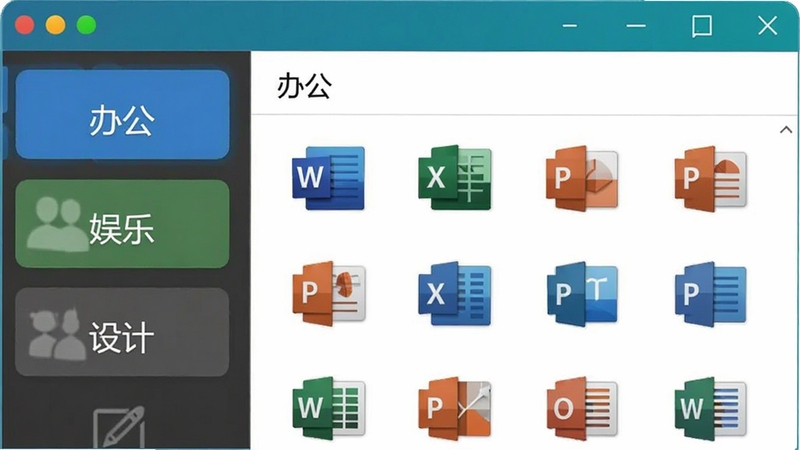The height and width of the screenshot is (450, 800).
Task: Open the blue P icon with letter T
Action: point(582,293)
